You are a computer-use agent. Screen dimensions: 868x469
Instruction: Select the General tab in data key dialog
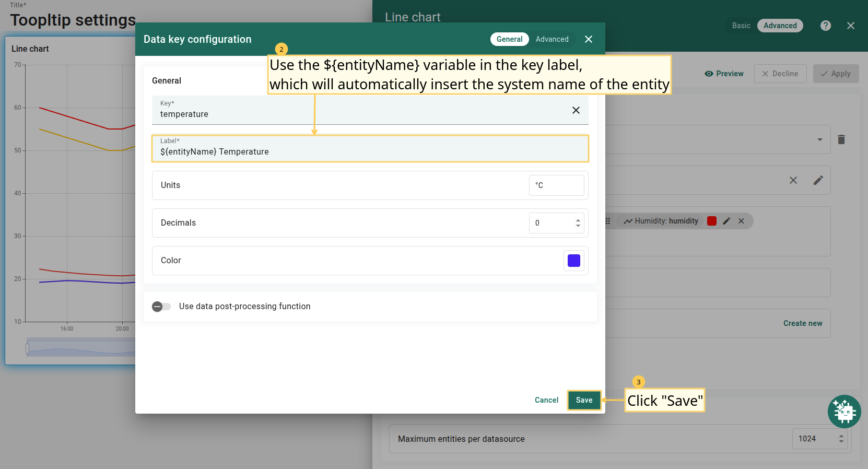click(x=509, y=39)
